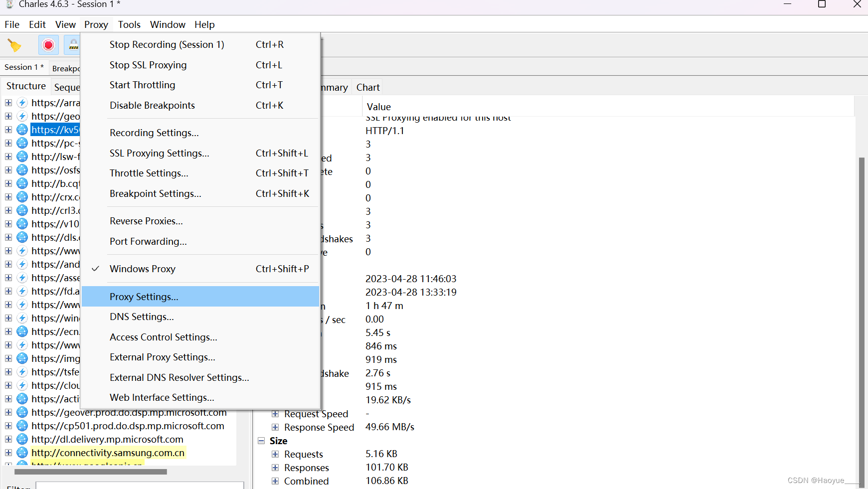Expand the https://arra tree node
The image size is (868, 489).
pyautogui.click(x=8, y=103)
